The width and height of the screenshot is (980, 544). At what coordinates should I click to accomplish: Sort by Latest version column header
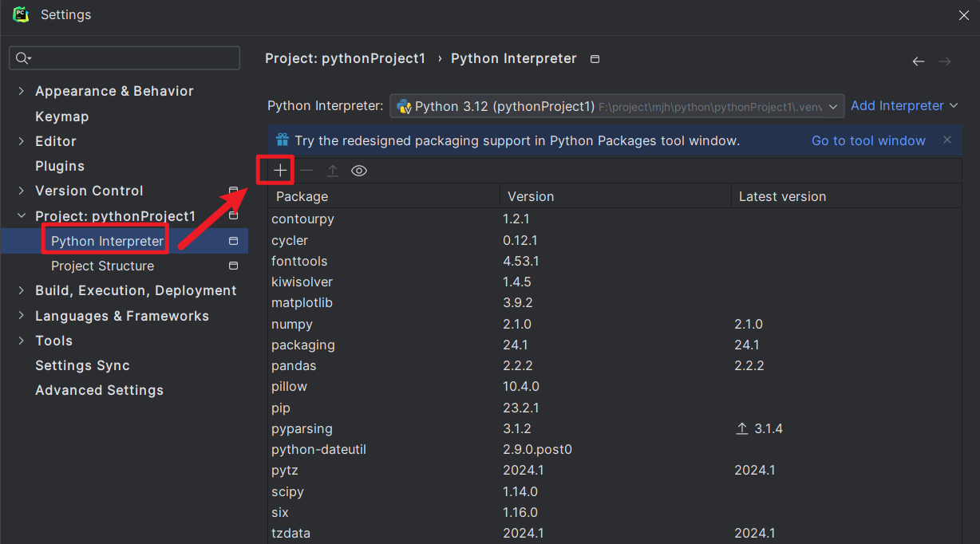point(847,196)
